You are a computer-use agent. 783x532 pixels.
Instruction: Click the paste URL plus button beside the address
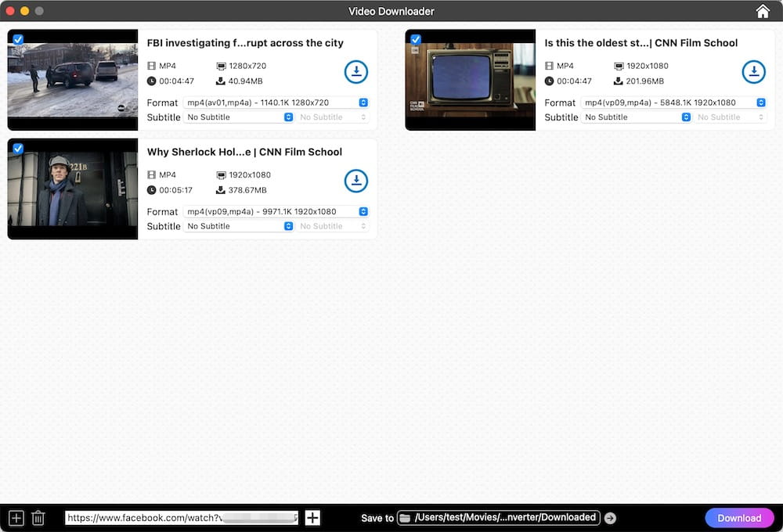[312, 517]
